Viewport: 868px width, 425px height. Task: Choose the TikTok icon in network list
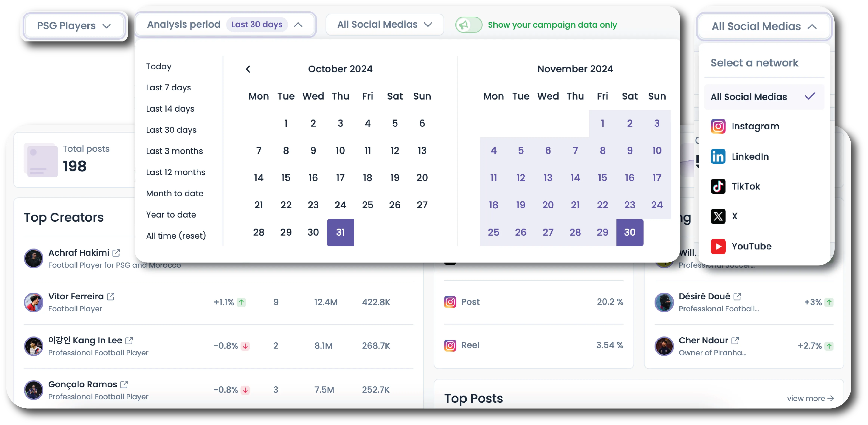point(718,186)
